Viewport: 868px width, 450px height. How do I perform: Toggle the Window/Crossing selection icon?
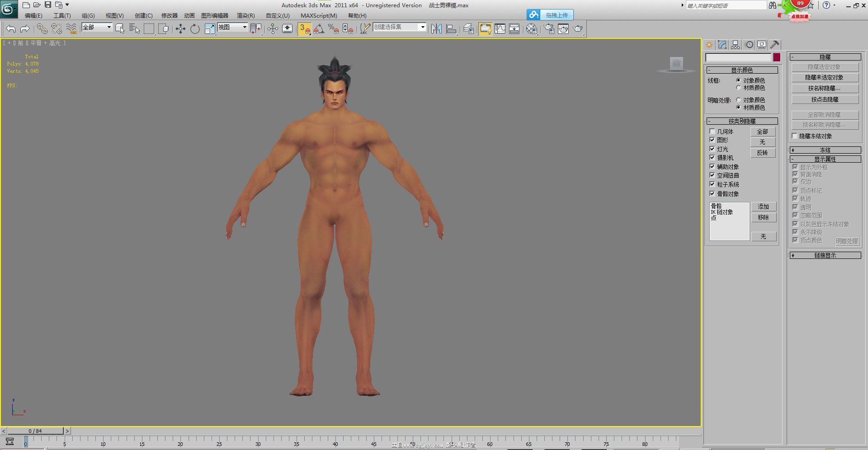[x=164, y=29]
